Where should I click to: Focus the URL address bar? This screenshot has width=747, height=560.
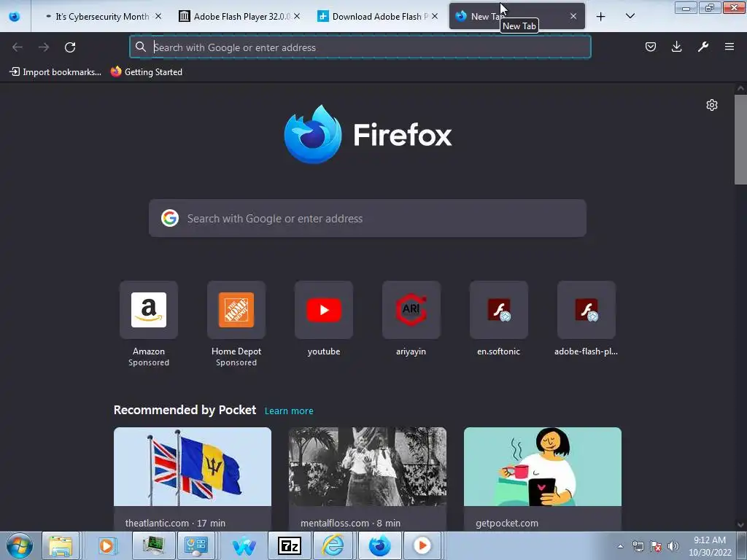[x=360, y=47]
